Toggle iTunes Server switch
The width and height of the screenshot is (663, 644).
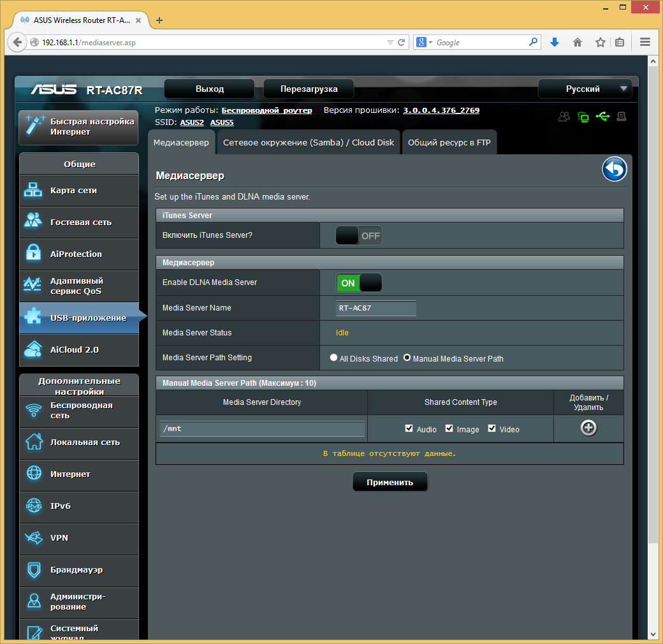(358, 235)
